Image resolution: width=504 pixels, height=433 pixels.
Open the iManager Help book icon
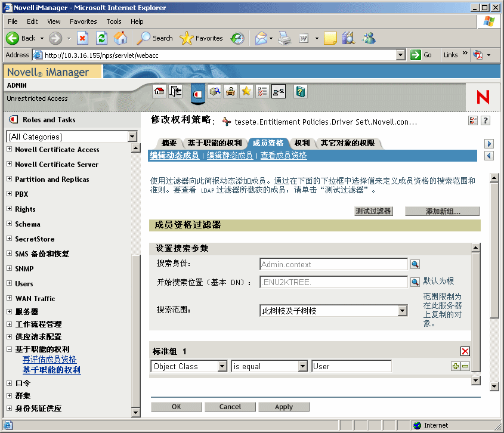300,91
